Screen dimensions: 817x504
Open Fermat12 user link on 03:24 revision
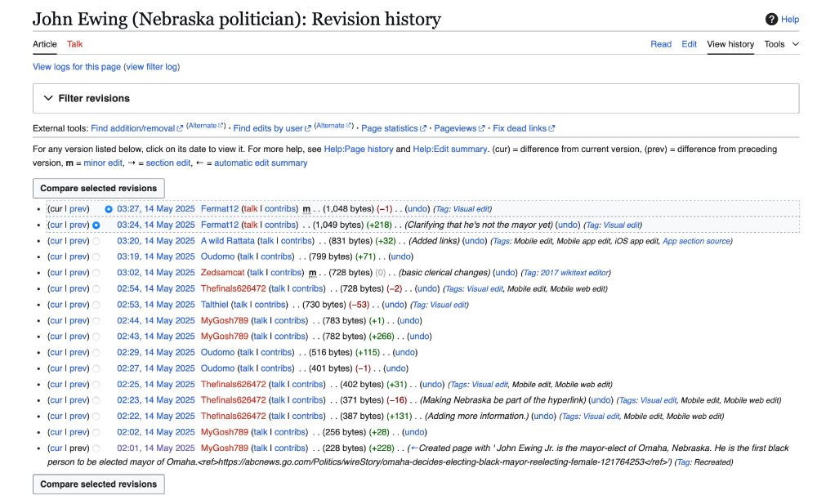point(219,225)
